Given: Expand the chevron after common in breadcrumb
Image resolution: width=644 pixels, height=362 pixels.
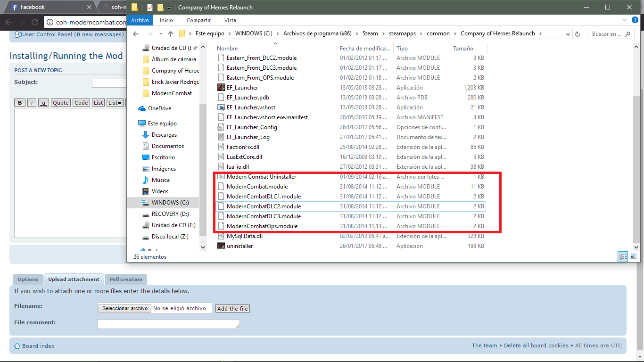Looking at the screenshot, I should coord(455,34).
